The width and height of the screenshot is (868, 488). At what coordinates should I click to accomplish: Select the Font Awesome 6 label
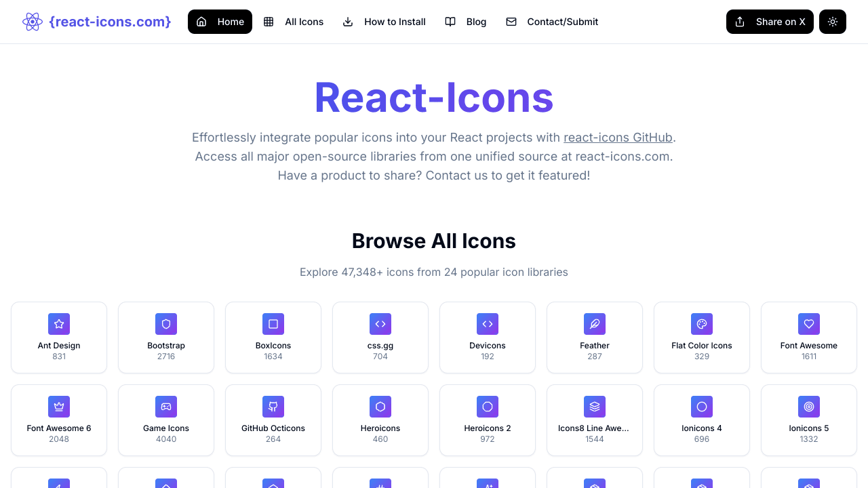[x=59, y=428]
